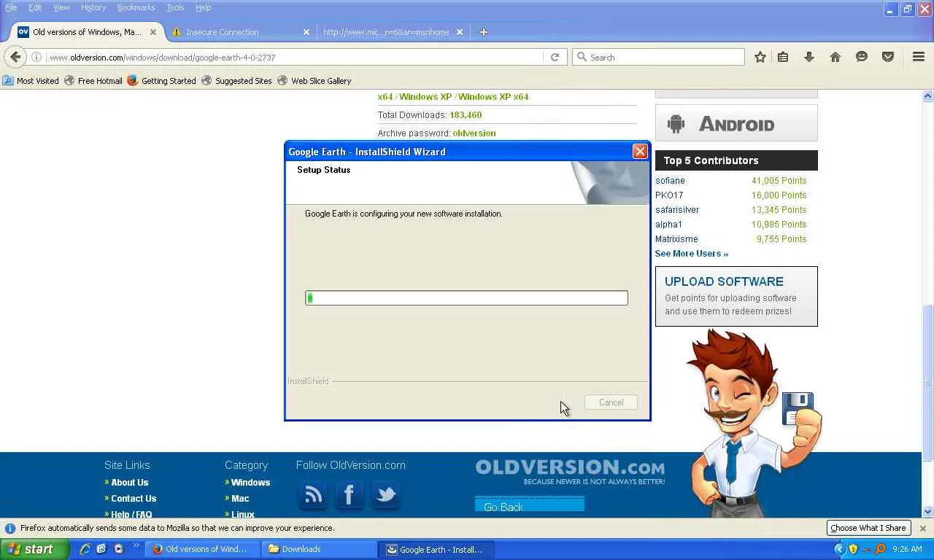
Task: Focus the address bar URL field
Action: click(295, 57)
